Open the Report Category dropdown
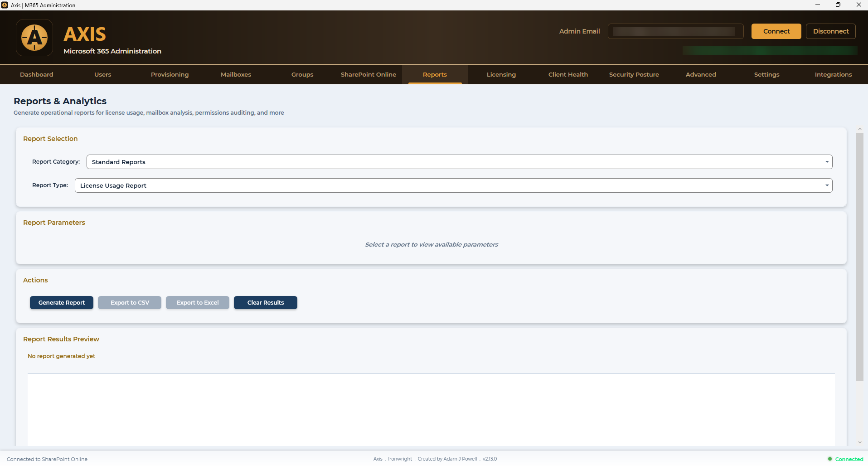Image resolution: width=868 pixels, height=466 pixels. [459, 162]
